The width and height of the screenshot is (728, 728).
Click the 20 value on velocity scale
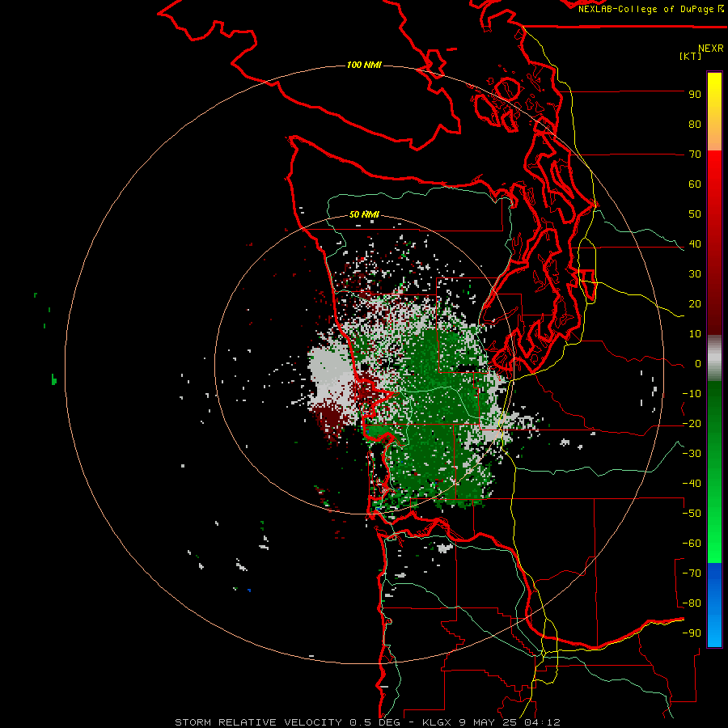click(695, 304)
